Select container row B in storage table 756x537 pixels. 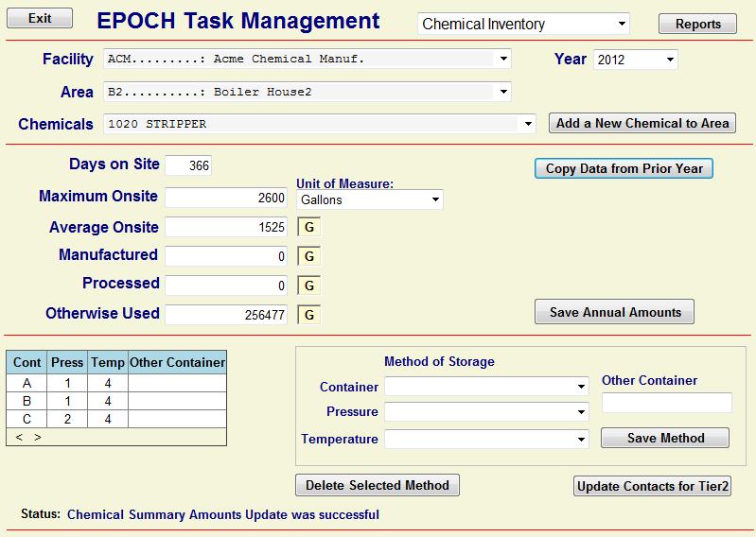click(116, 401)
